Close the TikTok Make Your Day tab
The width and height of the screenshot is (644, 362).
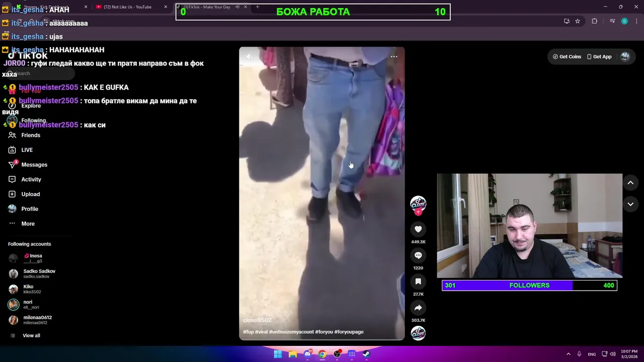pos(246,7)
